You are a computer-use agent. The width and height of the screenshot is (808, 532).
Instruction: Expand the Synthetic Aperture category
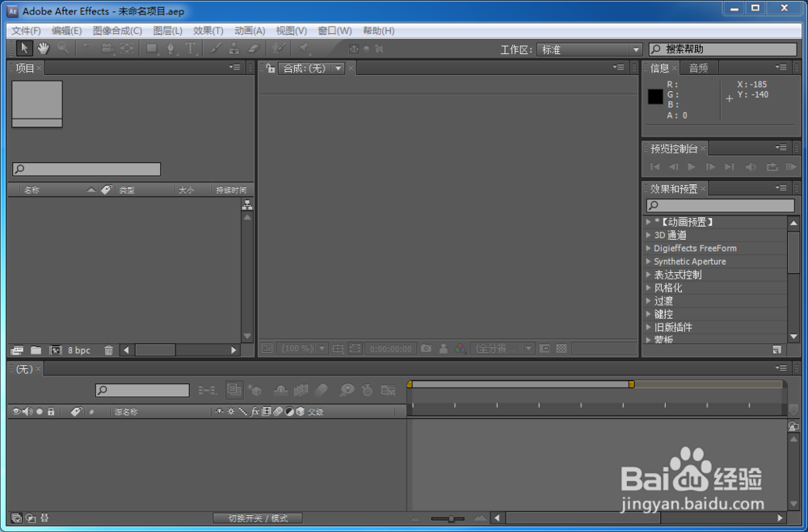click(648, 262)
